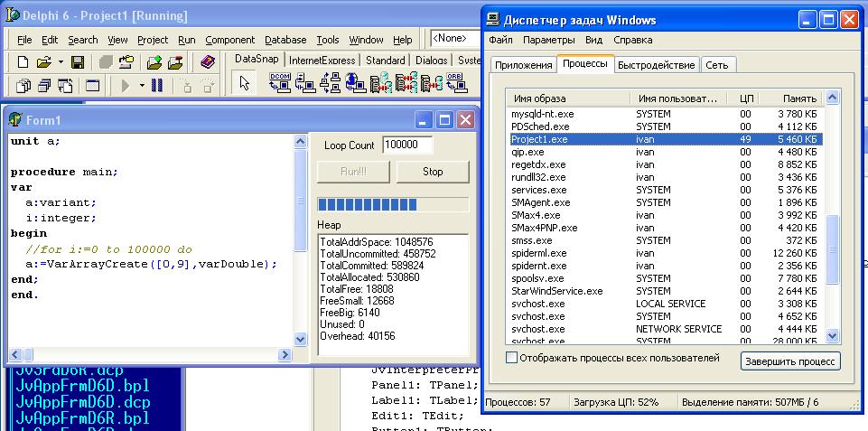This screenshot has width=868, height=431.
Task: Enable showing processes of all users
Action: (x=513, y=359)
